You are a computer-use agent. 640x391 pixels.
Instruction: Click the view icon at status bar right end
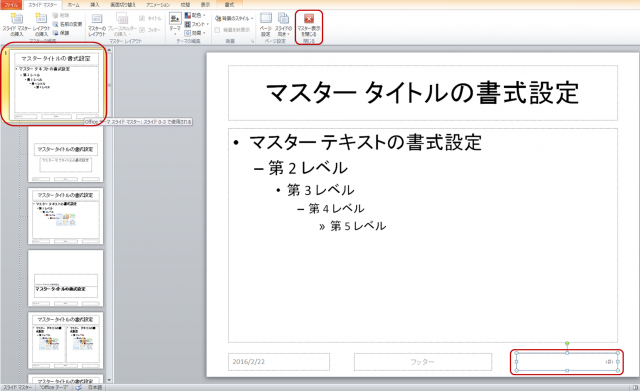pyautogui.click(x=636, y=387)
